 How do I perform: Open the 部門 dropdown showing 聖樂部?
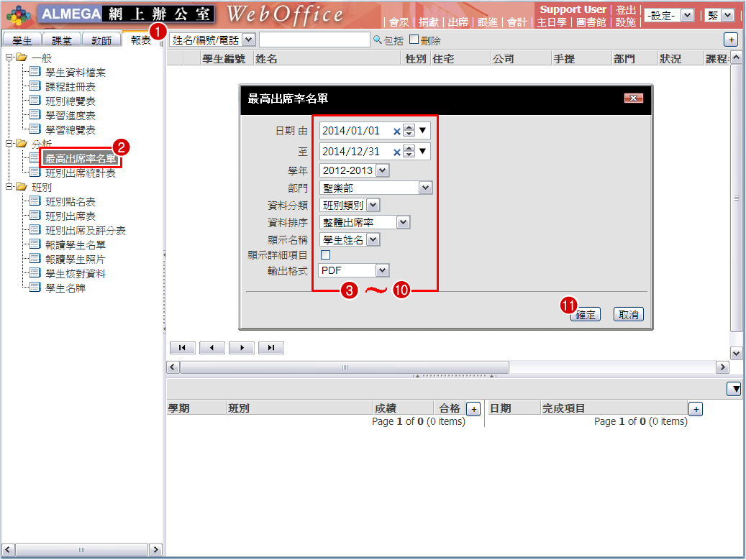pos(425,188)
